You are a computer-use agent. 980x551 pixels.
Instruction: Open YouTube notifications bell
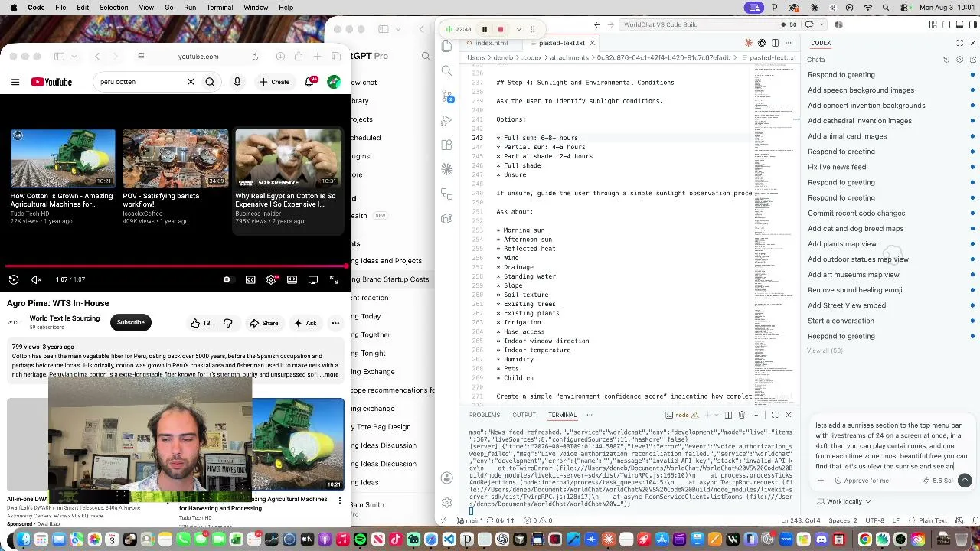coord(310,82)
